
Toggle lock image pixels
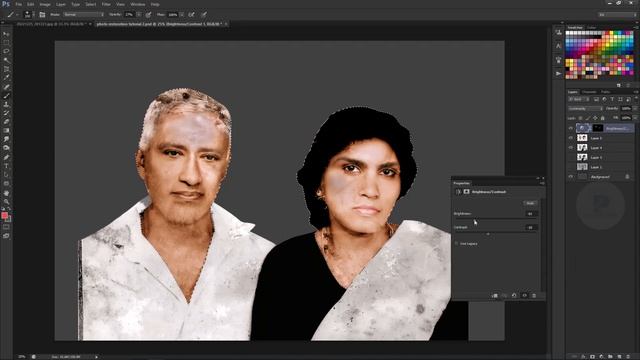[588, 118]
